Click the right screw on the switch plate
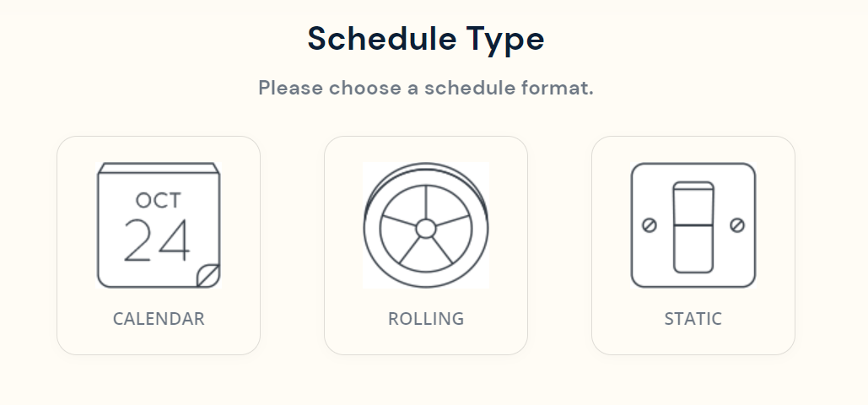The image size is (868, 405). (x=737, y=225)
